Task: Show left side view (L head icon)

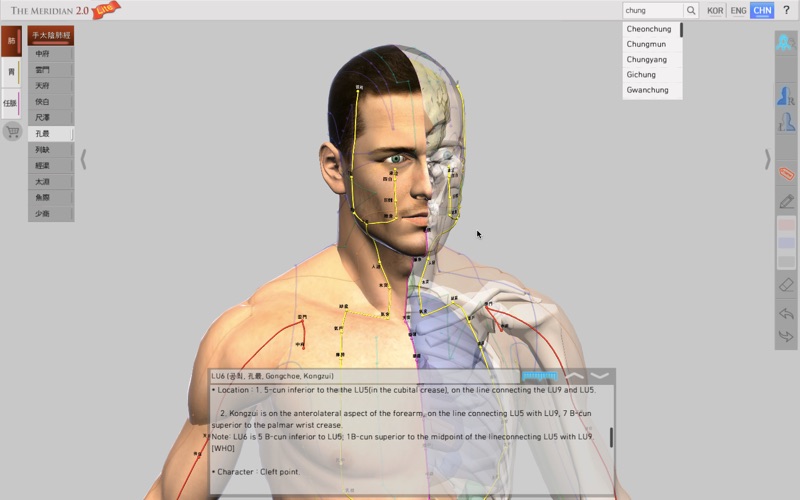Action: click(x=786, y=122)
